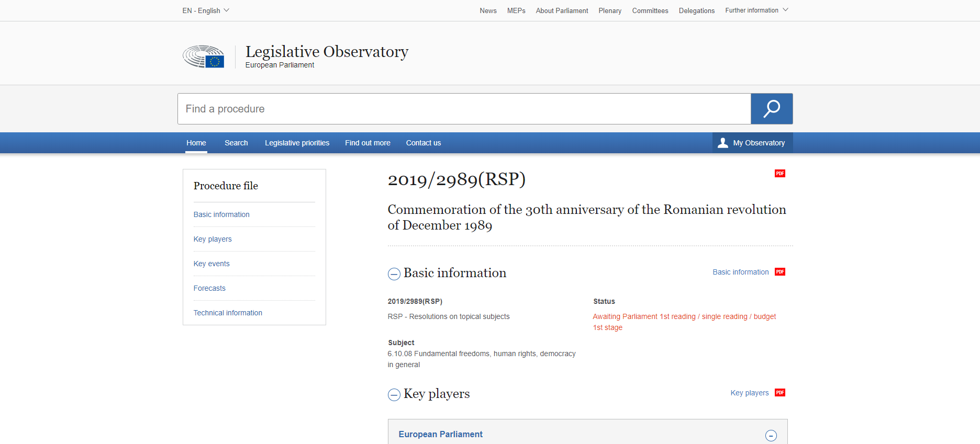The width and height of the screenshot is (980, 444).
Task: Download procedure PDF icon beside 2019/2989(RSP) title
Action: click(x=780, y=174)
